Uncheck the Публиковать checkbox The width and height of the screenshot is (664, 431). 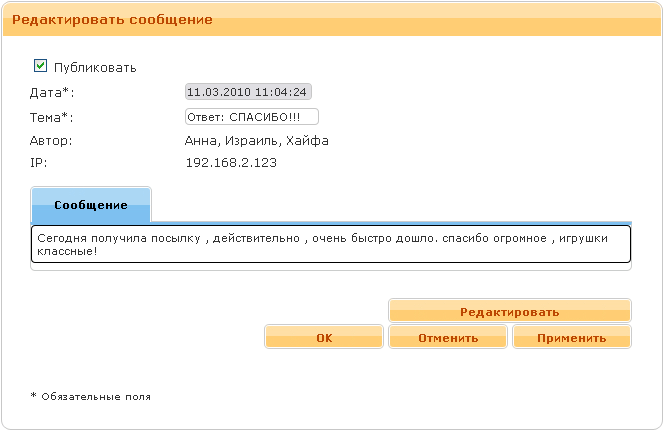coord(41,66)
